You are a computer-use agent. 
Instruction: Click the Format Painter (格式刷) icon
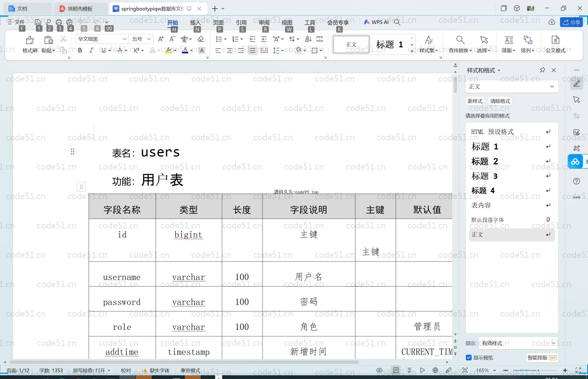point(30,40)
